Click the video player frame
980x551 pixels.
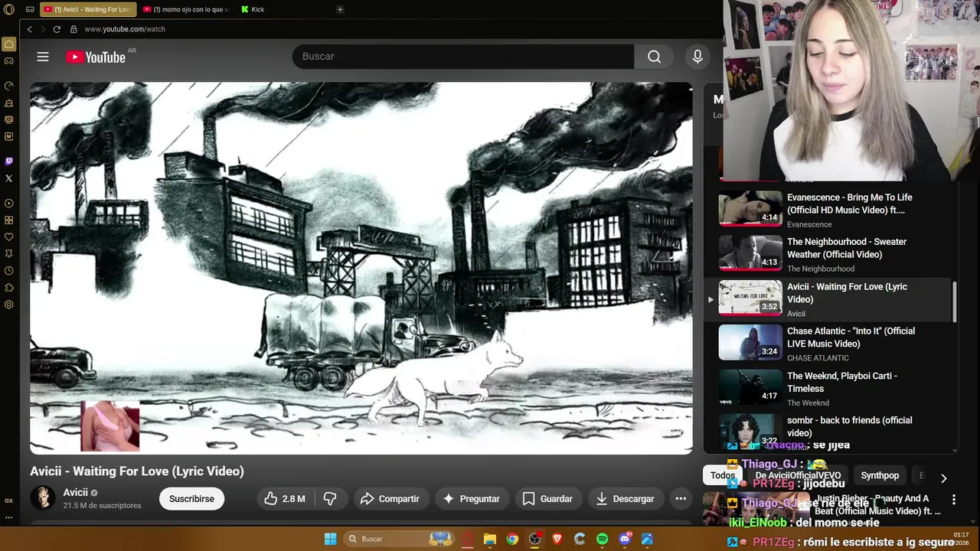click(361, 268)
